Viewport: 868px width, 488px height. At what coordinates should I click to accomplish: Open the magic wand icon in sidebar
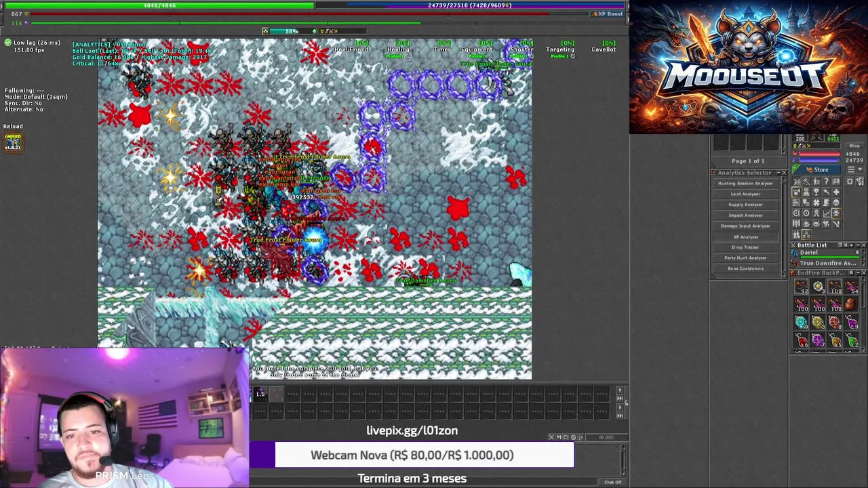coord(806,182)
